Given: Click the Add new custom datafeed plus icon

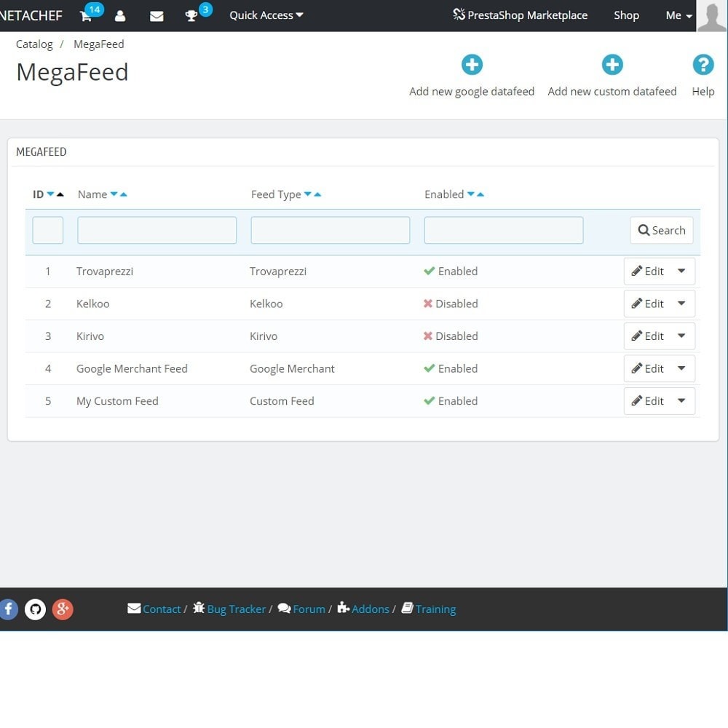Looking at the screenshot, I should click(x=612, y=65).
